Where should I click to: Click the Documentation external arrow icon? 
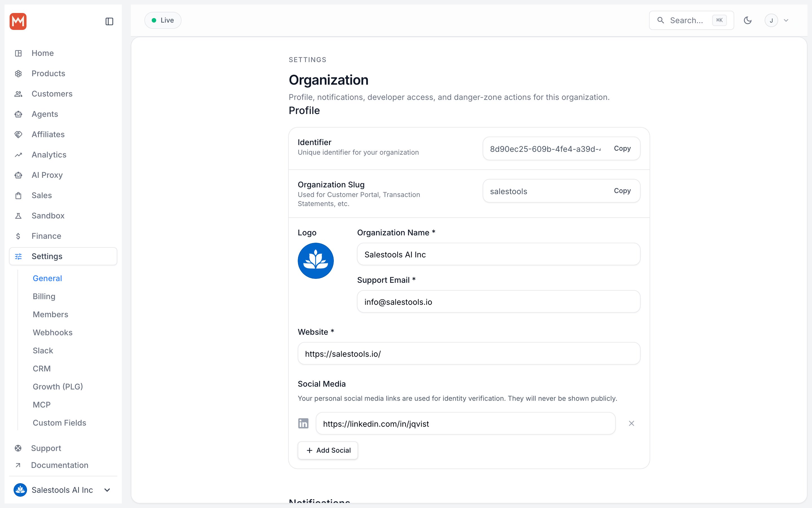18,465
